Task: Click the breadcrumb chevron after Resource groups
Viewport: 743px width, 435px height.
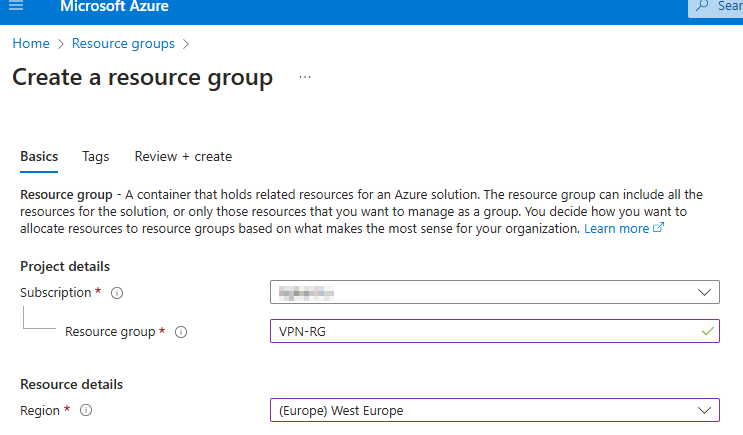Action: [186, 44]
